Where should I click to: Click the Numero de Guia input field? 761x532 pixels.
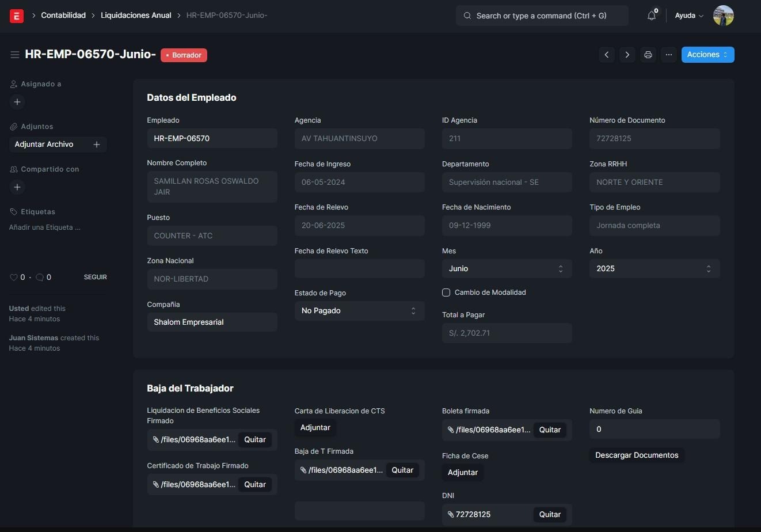654,429
